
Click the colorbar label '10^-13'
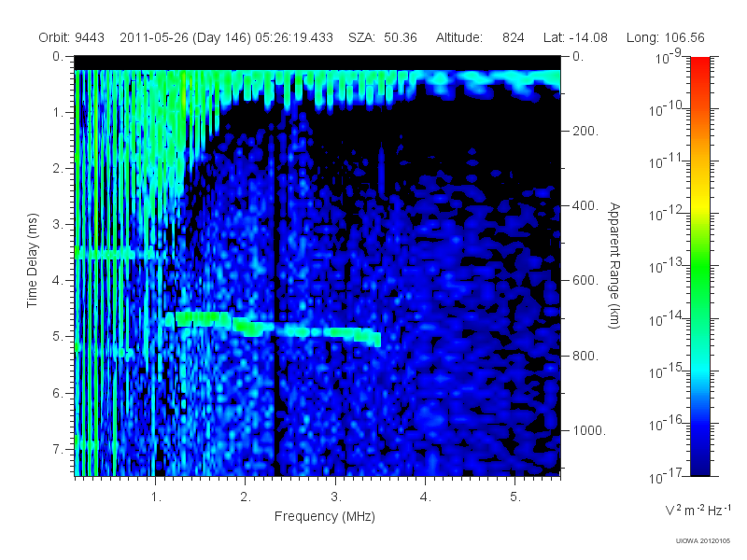[x=666, y=266]
